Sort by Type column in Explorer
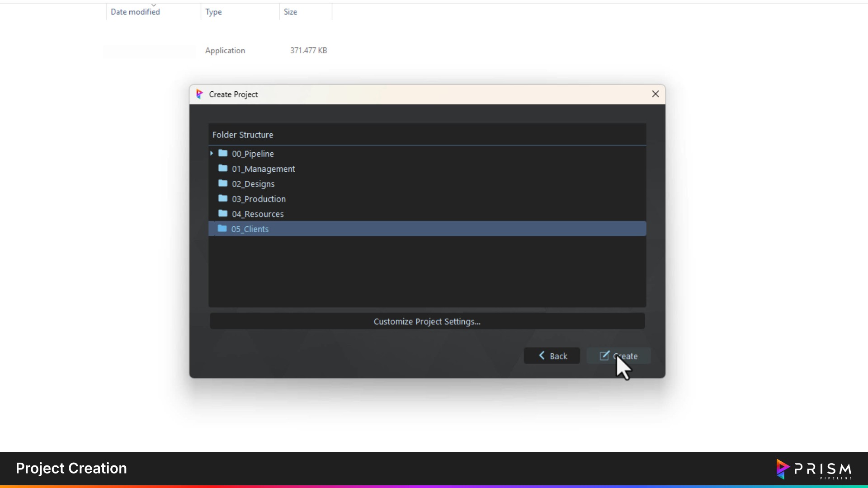 [240, 12]
